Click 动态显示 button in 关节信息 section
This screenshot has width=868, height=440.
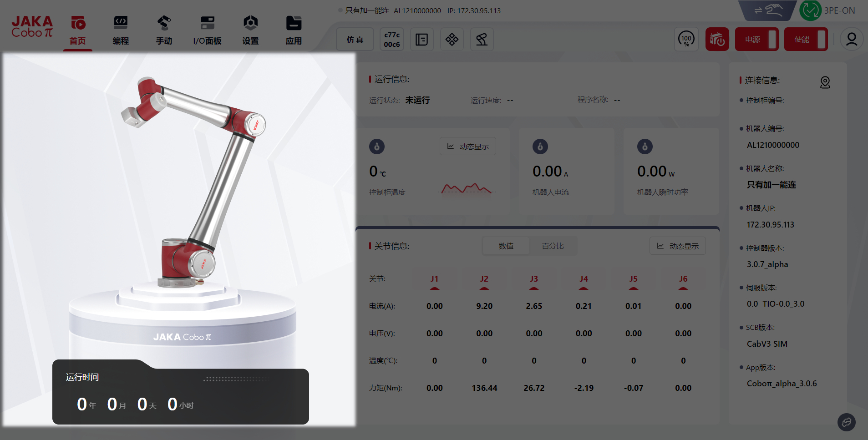point(677,246)
